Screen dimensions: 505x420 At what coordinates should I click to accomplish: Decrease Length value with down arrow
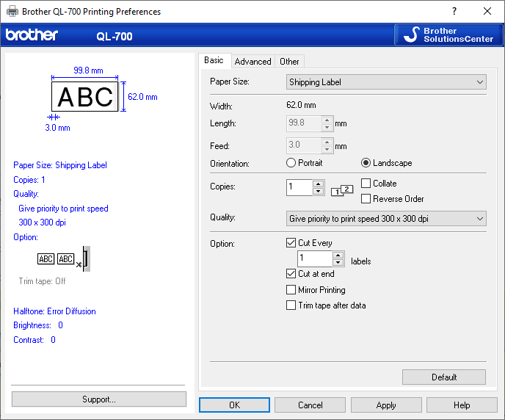point(327,128)
